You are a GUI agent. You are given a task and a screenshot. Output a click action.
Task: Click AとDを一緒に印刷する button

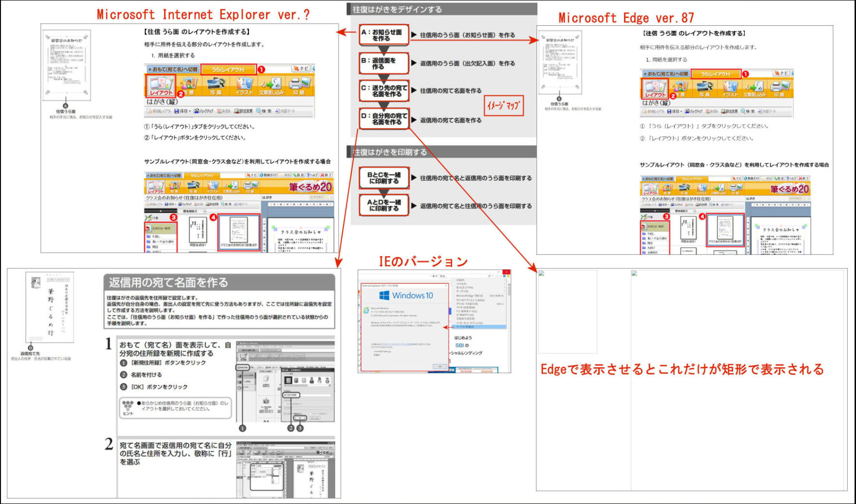tap(384, 205)
